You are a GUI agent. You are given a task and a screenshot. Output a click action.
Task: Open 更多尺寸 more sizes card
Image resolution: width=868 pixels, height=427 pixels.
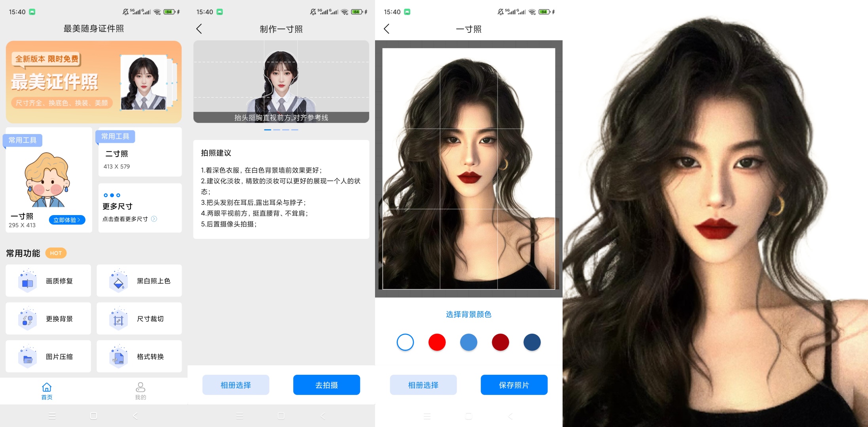point(140,208)
